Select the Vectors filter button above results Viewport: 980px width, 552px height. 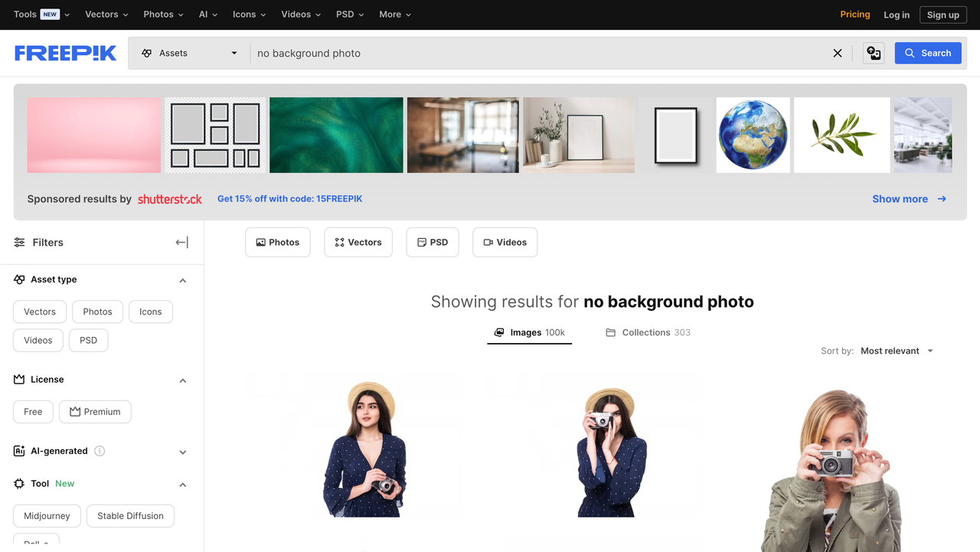pos(358,242)
